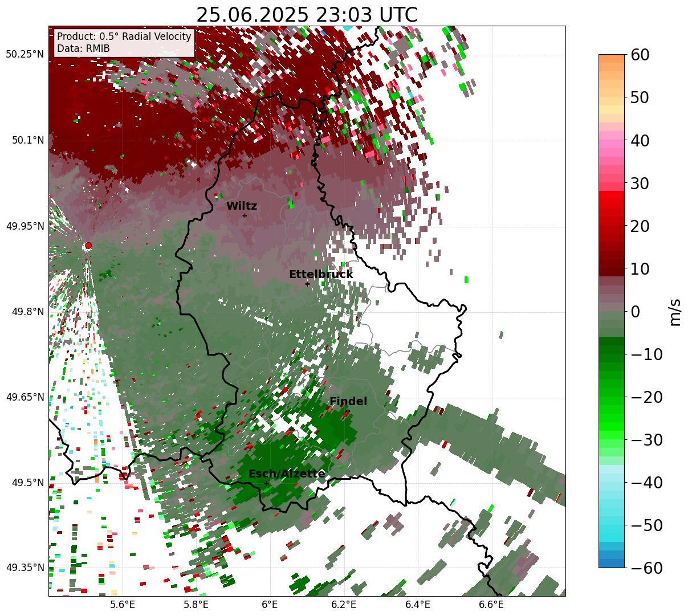
Task: Click the 49.35°N latitude label
Action: click(25, 568)
